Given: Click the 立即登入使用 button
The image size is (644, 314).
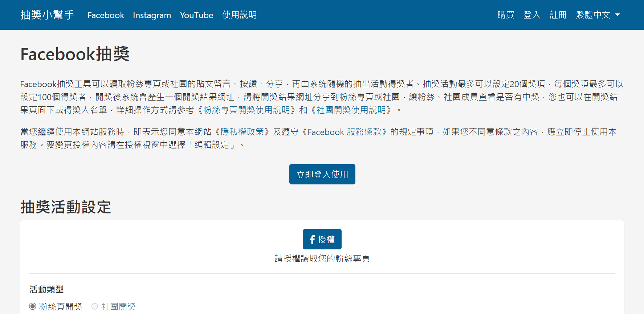Looking at the screenshot, I should pos(322,174).
